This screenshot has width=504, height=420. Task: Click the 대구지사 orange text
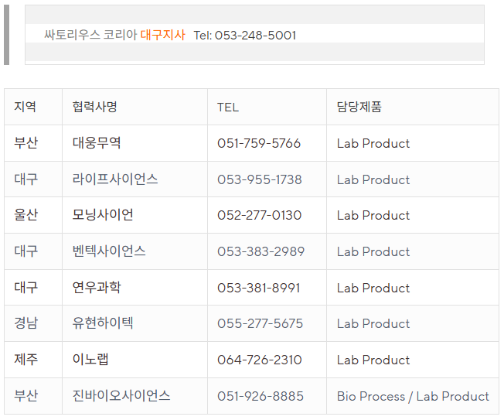162,35
